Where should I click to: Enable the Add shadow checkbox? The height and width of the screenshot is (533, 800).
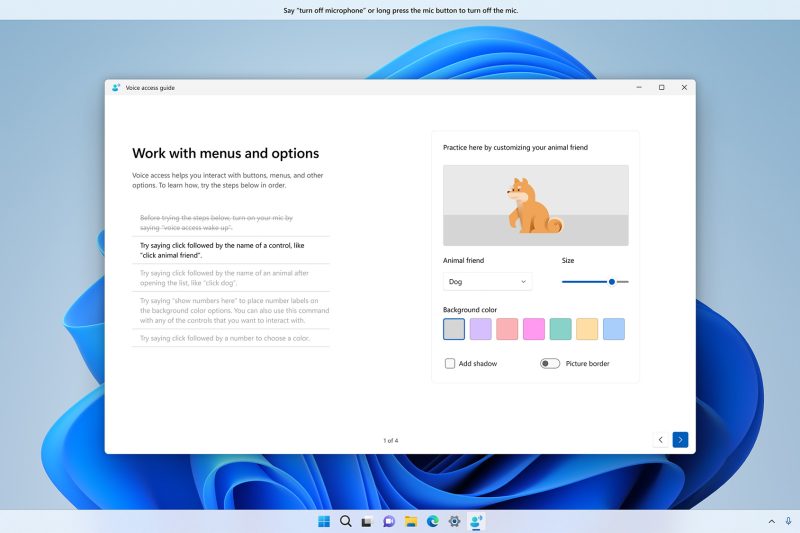(449, 364)
